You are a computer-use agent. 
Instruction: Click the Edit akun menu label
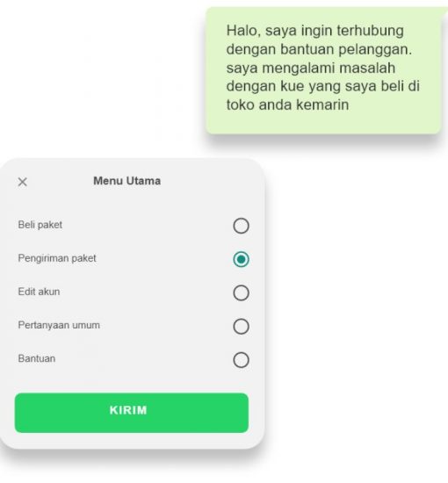[x=39, y=292]
